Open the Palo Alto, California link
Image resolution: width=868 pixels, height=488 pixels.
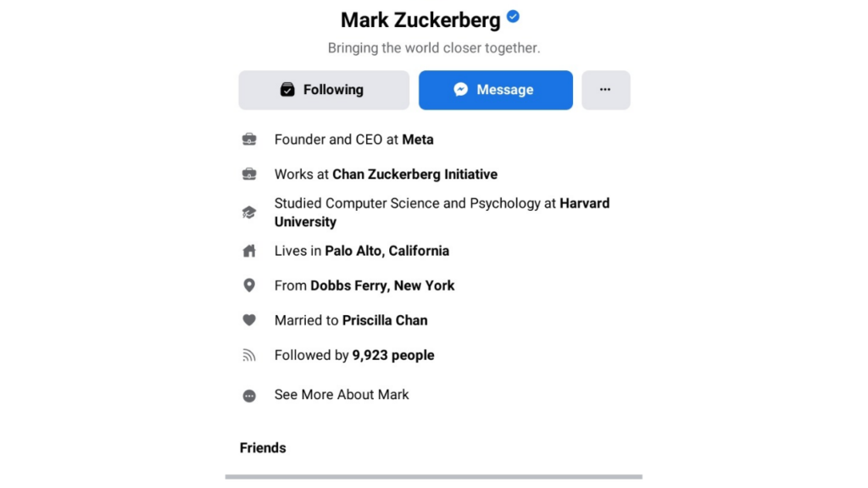387,251
